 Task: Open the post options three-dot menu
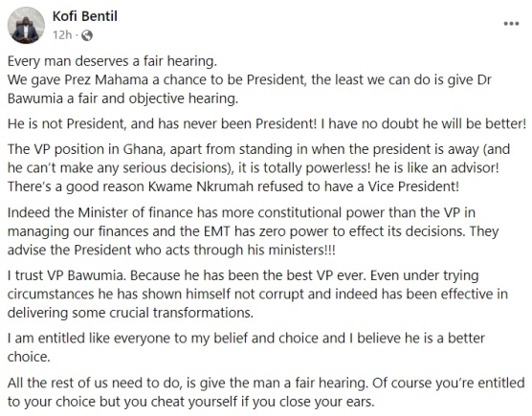tap(511, 24)
